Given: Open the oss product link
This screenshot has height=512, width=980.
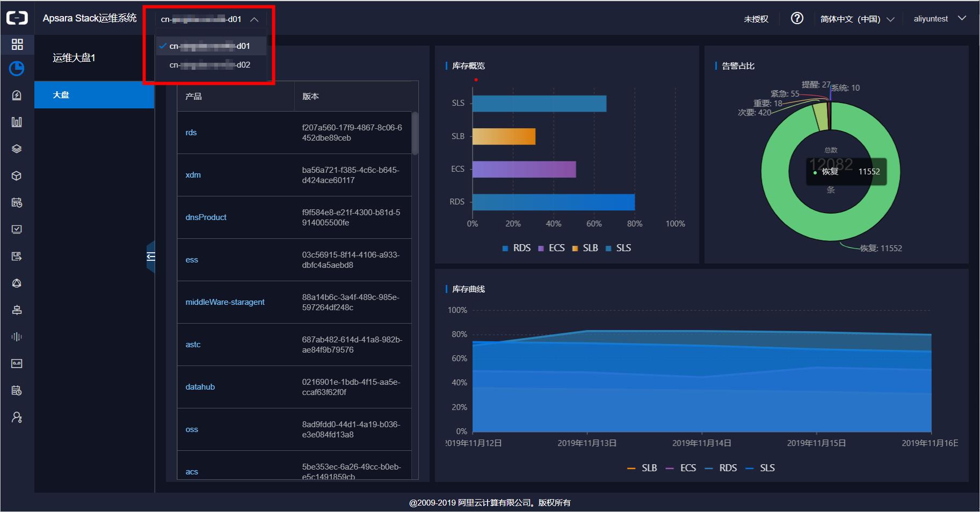Looking at the screenshot, I should (192, 429).
